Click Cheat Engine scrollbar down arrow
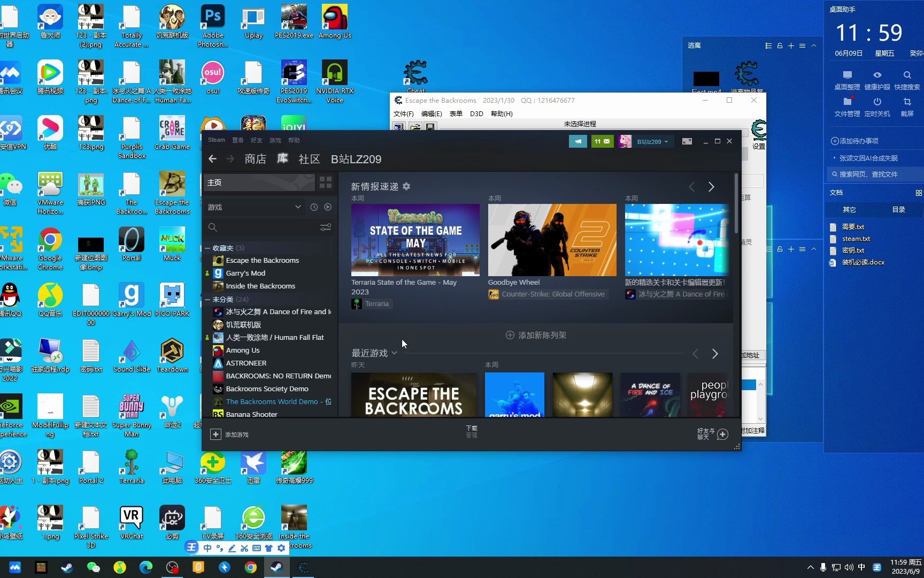The image size is (924, 578). pos(760,418)
